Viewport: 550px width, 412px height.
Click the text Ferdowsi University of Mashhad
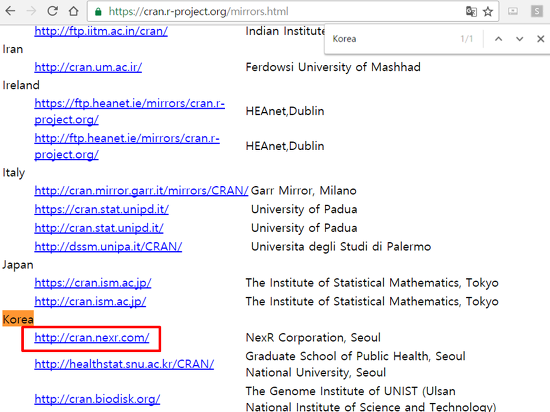[333, 67]
